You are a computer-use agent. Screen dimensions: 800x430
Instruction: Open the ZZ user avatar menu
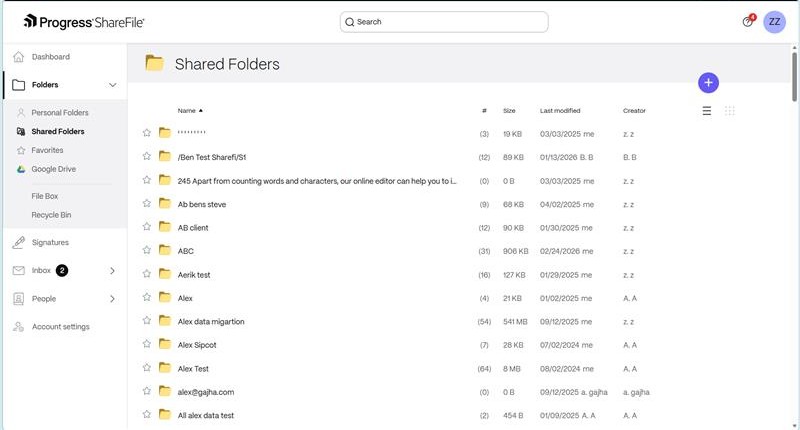click(774, 22)
